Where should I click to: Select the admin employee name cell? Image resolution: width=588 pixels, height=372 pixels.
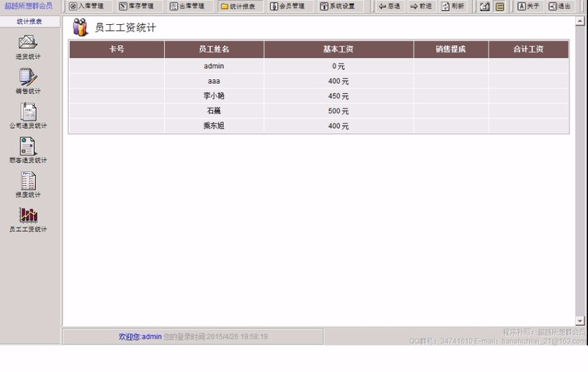[214, 66]
